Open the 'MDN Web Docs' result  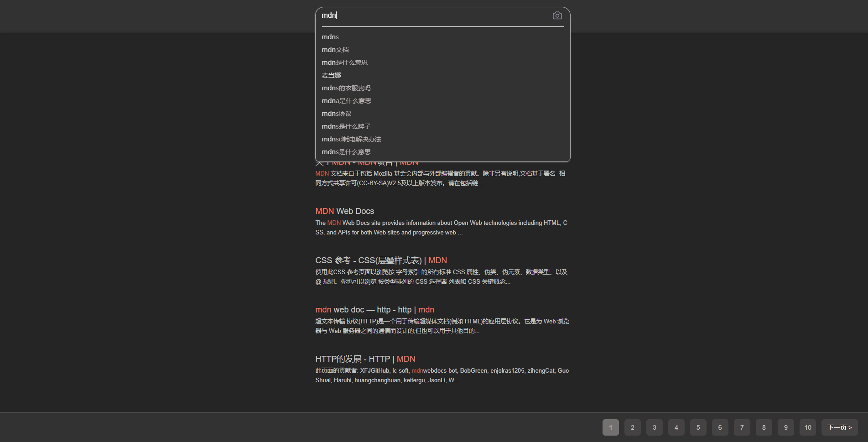344,211
